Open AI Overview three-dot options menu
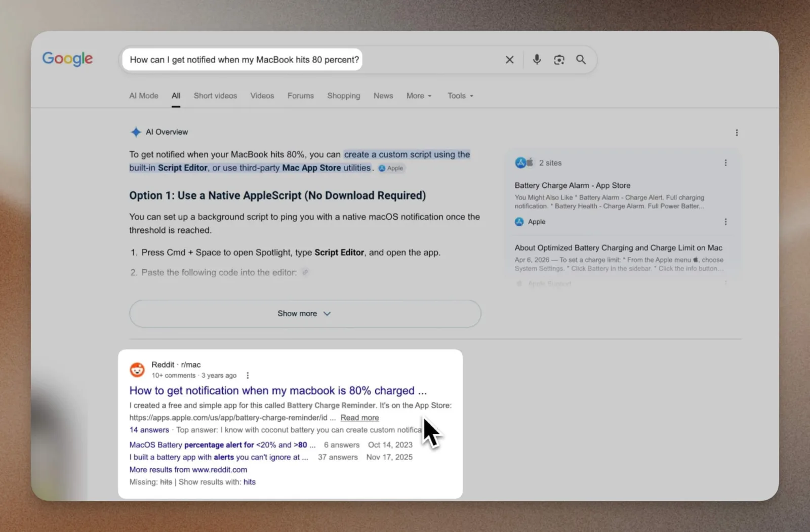 tap(737, 133)
